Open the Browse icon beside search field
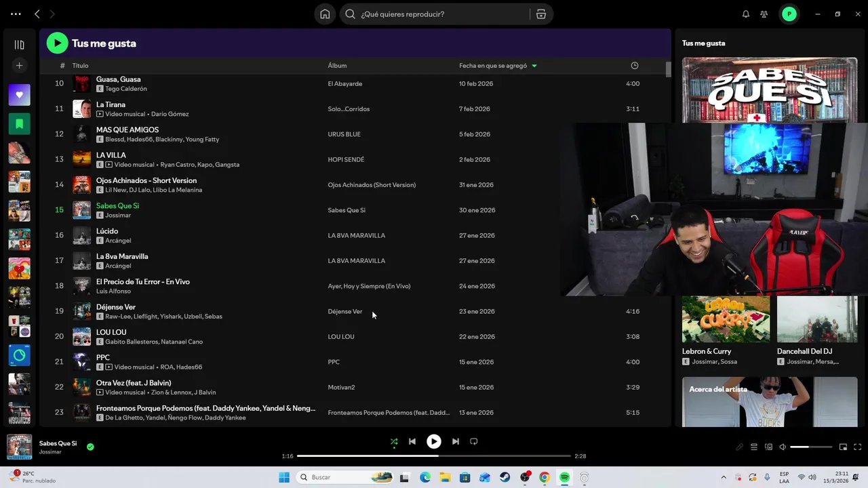Screen dimensions: 868x488 coord(540,14)
